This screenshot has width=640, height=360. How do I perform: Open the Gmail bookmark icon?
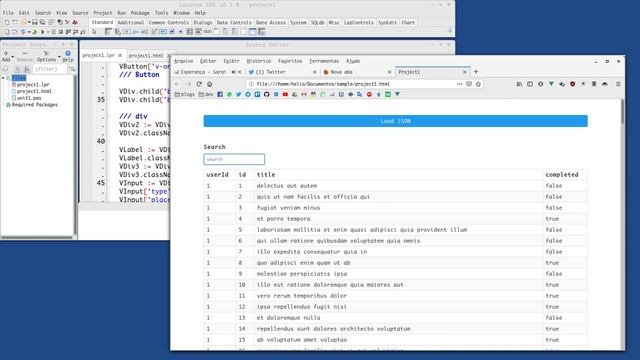point(304,94)
